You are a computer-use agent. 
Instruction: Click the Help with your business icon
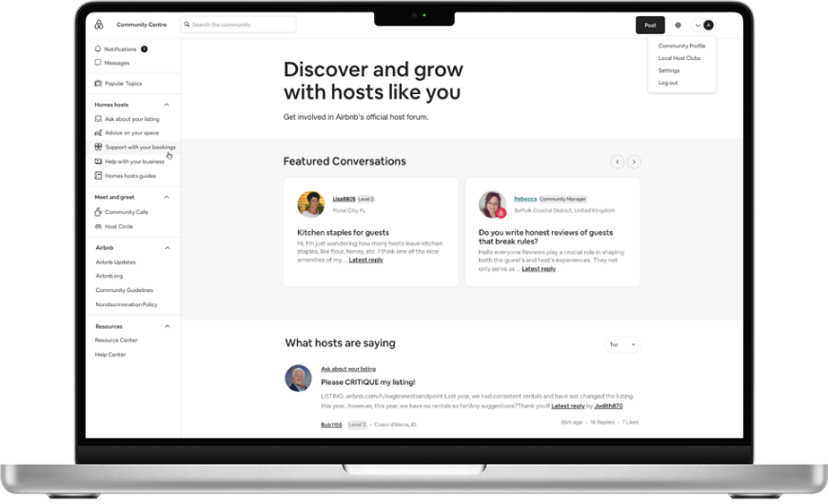pos(98,161)
